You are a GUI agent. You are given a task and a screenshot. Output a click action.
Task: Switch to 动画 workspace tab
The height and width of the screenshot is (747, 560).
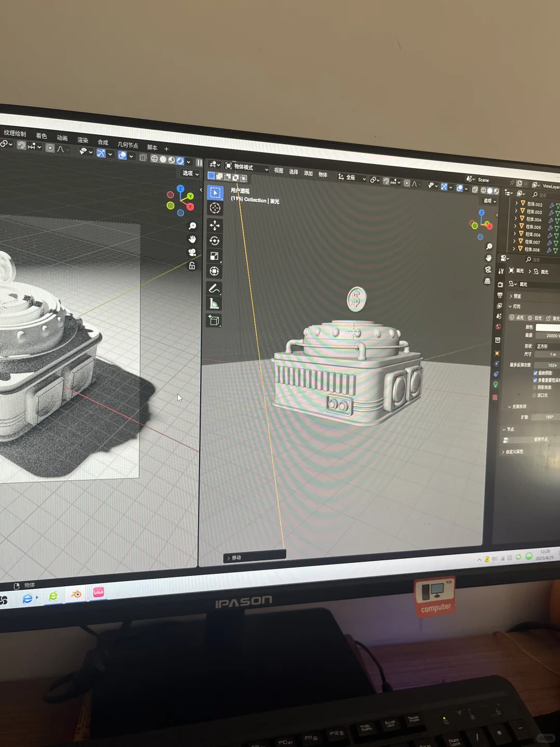[x=62, y=138]
